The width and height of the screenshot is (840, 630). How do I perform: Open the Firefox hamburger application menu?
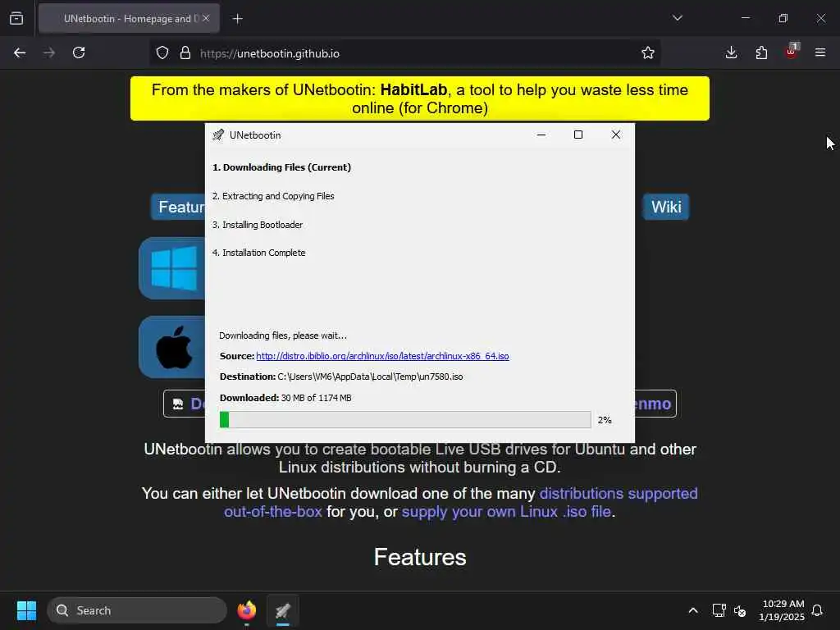pos(820,52)
